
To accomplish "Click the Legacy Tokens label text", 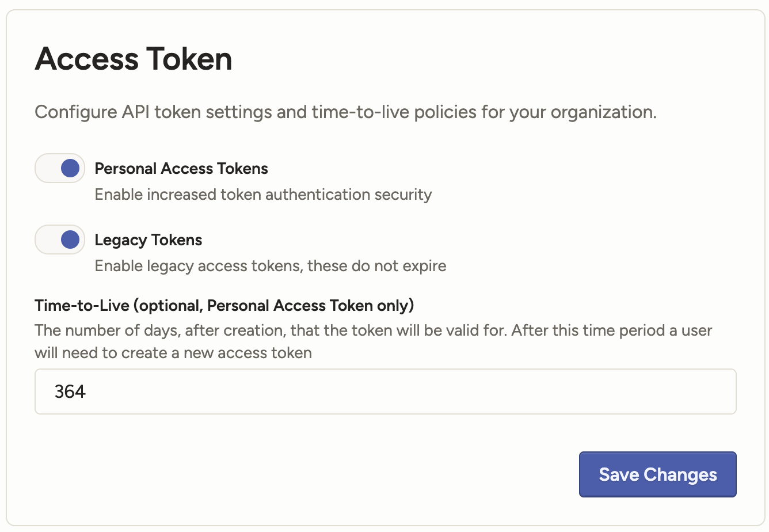I will pyautogui.click(x=148, y=240).
